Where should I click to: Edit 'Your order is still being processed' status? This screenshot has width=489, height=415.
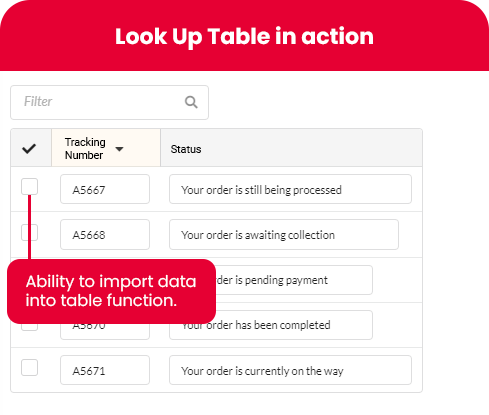click(x=290, y=189)
